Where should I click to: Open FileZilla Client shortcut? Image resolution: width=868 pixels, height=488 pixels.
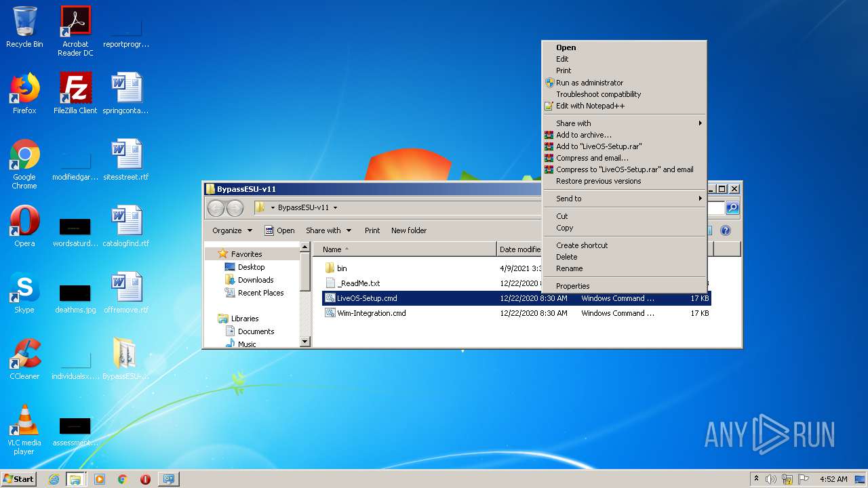75,94
